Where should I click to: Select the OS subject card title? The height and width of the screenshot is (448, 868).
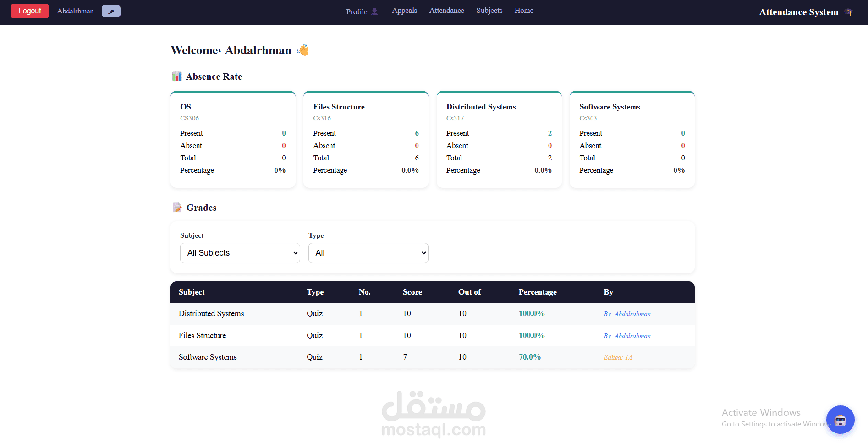pos(186,107)
